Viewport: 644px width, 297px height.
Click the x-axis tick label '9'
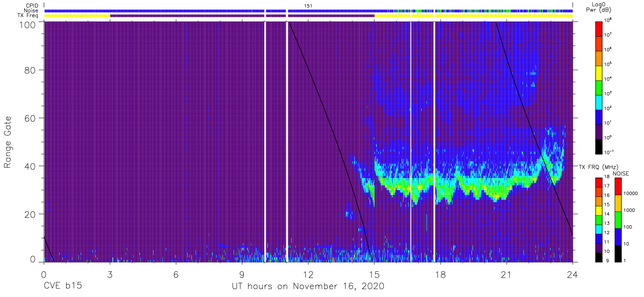(242, 274)
